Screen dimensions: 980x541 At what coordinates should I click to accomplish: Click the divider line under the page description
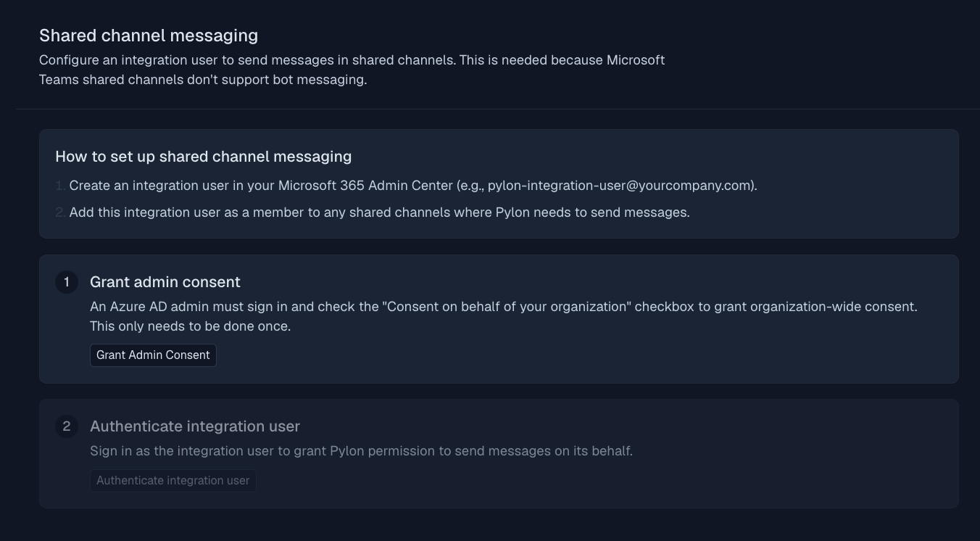(x=497, y=110)
